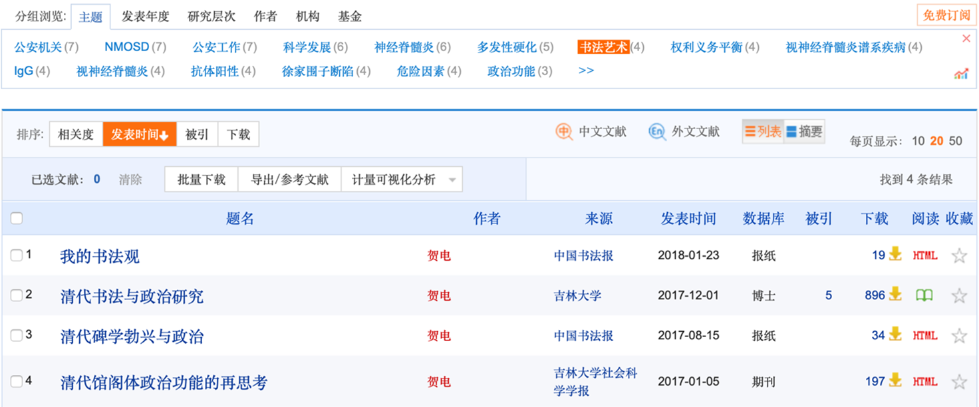Click the 免费订阅 button

click(945, 15)
